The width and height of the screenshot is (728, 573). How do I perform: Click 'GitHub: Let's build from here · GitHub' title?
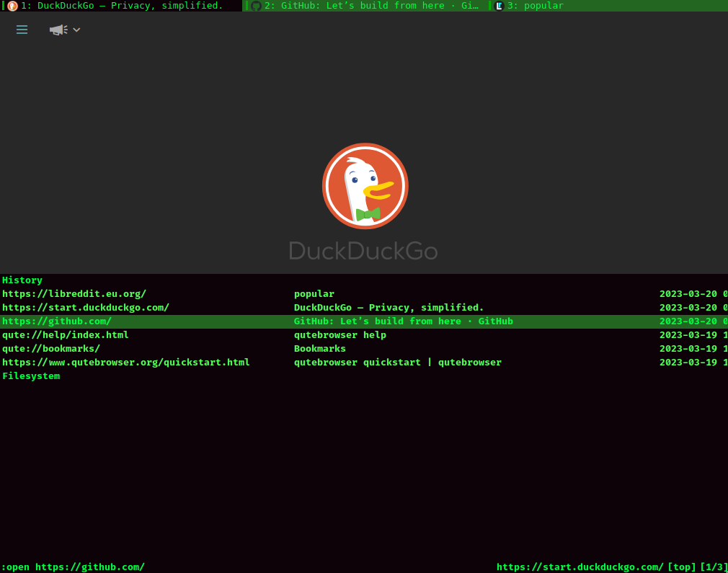coord(404,321)
